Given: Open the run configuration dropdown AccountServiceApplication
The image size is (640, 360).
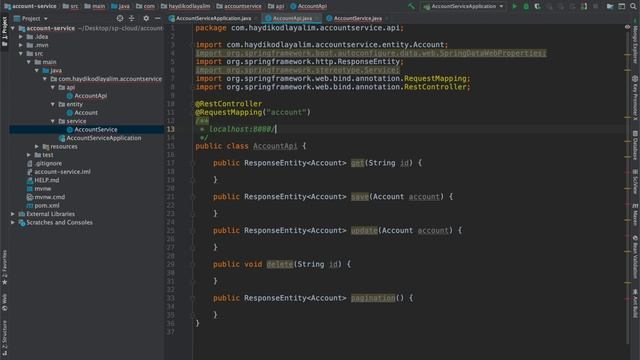Looking at the screenshot, I should click(463, 6).
